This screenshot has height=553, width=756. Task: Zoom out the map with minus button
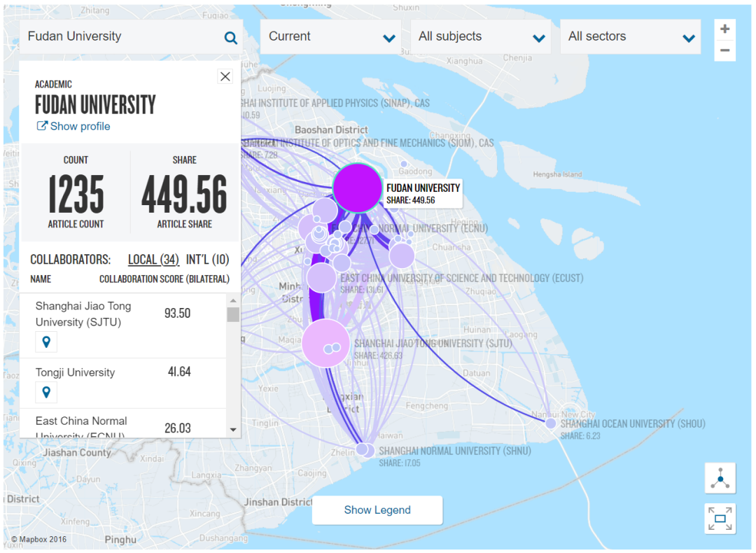click(x=724, y=50)
